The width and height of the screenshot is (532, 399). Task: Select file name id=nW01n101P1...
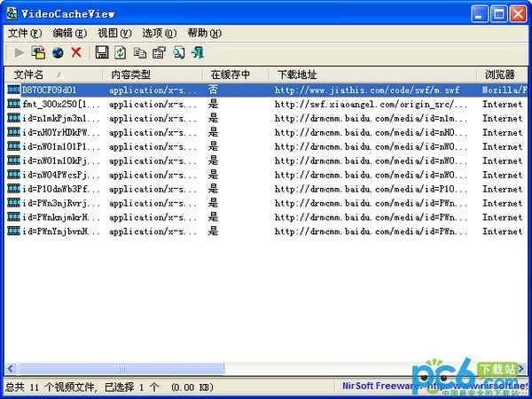[x=61, y=146]
